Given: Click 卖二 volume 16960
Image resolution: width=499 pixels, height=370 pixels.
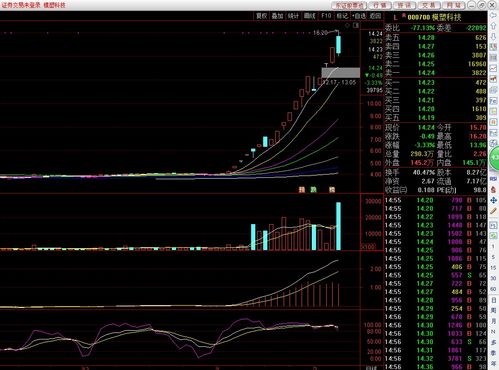Looking at the screenshot, I should (x=477, y=64).
